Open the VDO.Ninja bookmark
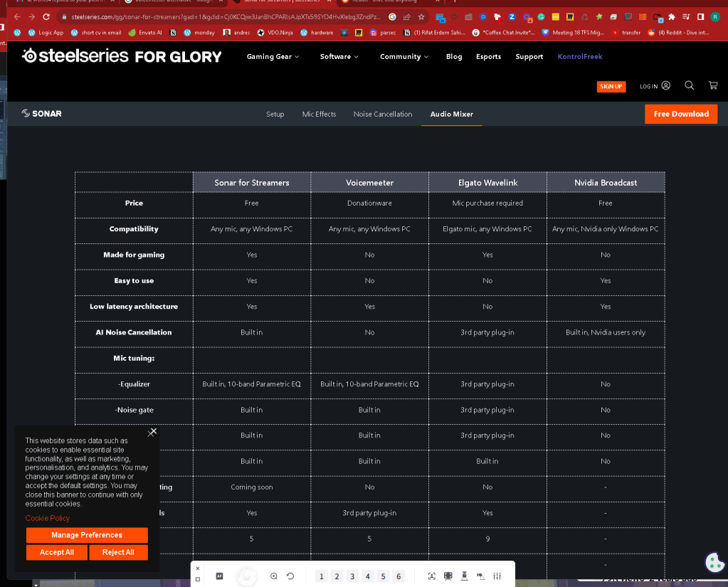The width and height of the screenshot is (728, 587). [x=275, y=33]
